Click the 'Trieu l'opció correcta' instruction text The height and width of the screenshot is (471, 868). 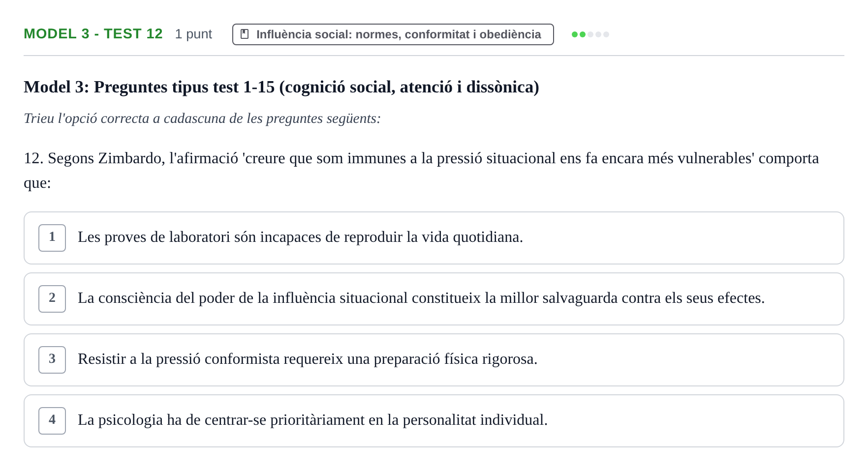pyautogui.click(x=202, y=118)
